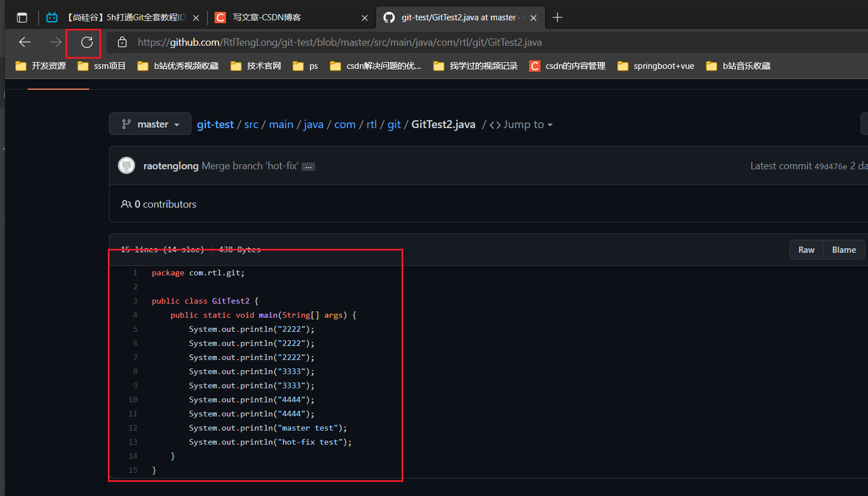Click the browser forward arrow
868x496 pixels.
tap(55, 42)
